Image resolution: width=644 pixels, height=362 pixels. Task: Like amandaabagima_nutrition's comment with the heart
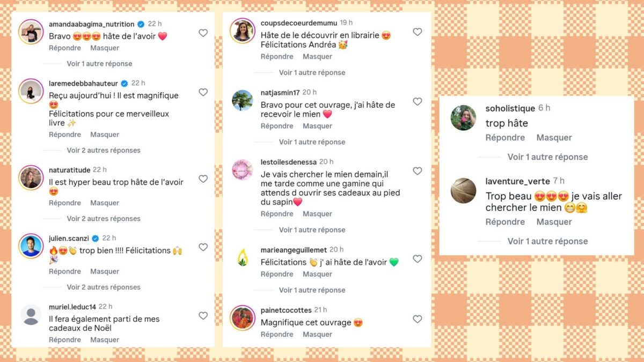pos(203,33)
